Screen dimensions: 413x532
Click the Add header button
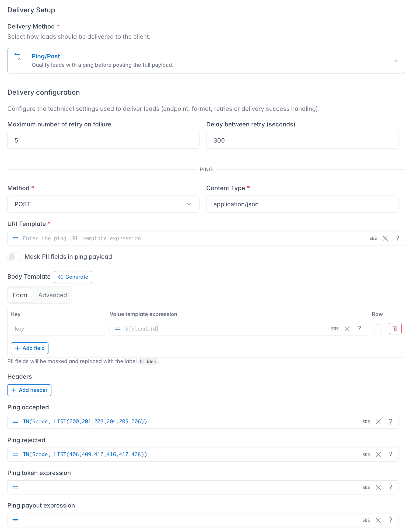click(29, 390)
